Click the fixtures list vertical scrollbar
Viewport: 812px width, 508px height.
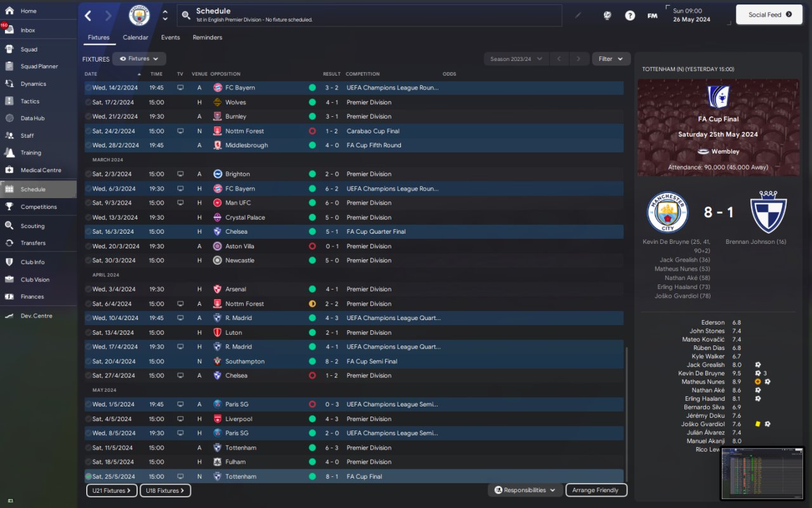626,414
